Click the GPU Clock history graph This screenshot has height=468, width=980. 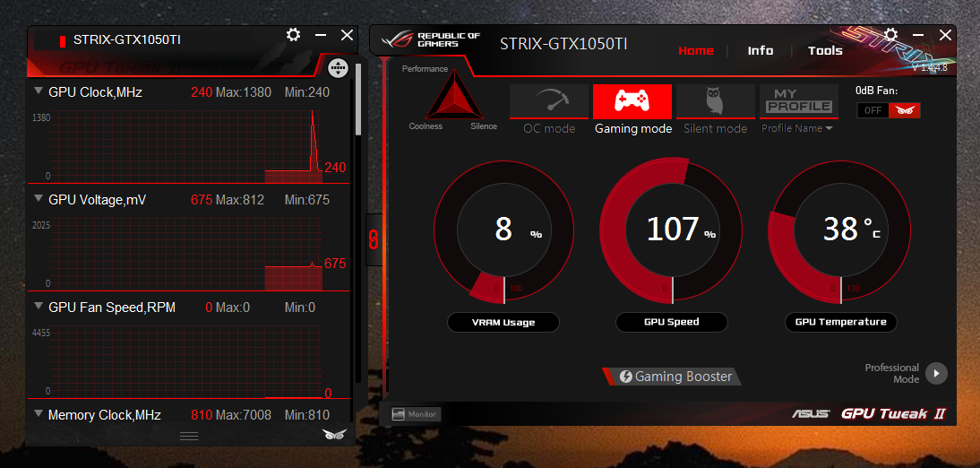[x=186, y=147]
